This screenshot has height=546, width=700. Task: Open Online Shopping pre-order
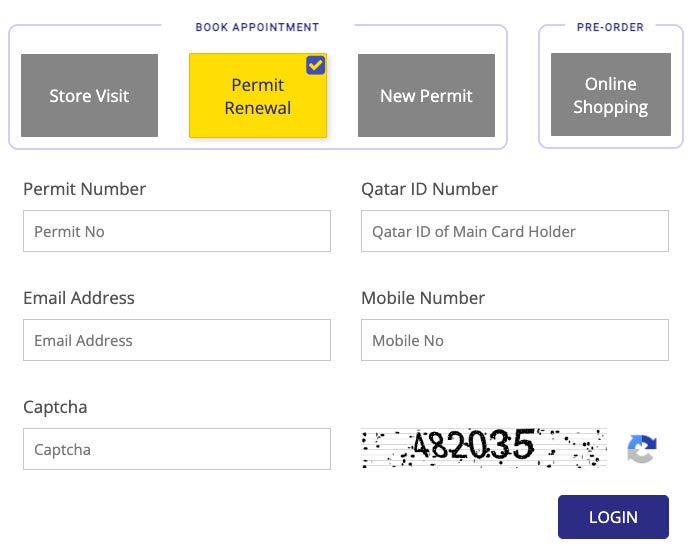pyautogui.click(x=610, y=95)
